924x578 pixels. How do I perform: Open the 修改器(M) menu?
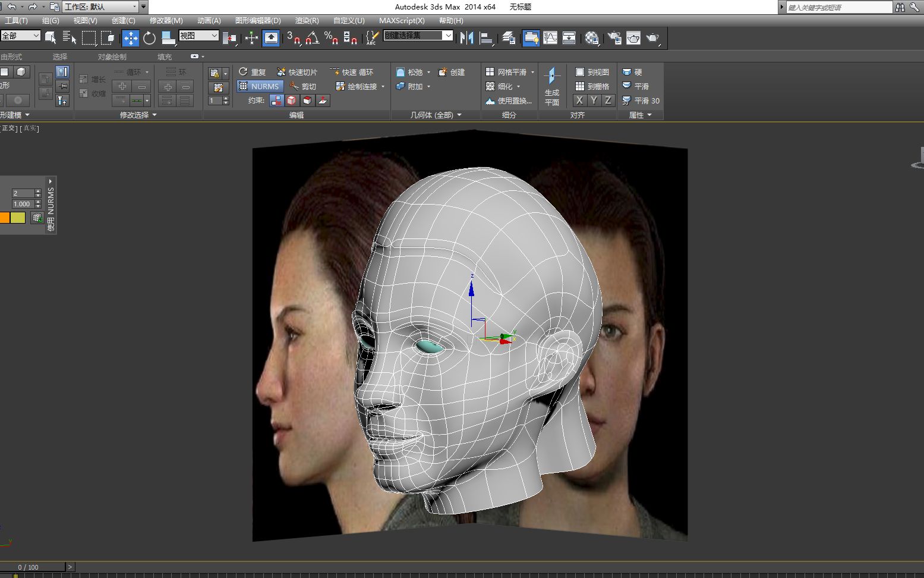166,21
